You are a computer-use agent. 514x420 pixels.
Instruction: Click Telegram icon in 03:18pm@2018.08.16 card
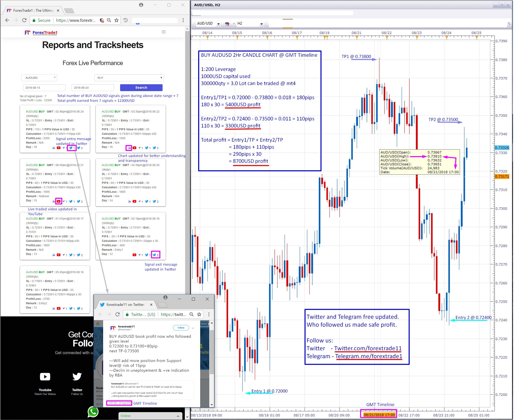140,255
